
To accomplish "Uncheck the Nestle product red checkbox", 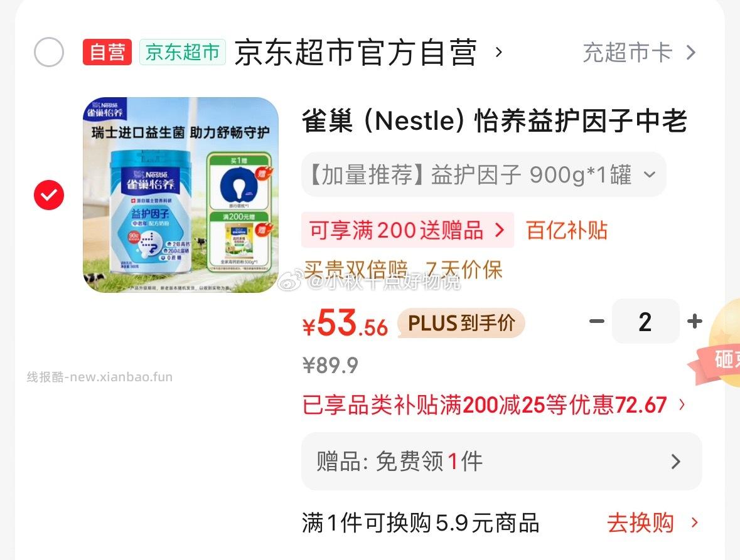I will pos(49,195).
